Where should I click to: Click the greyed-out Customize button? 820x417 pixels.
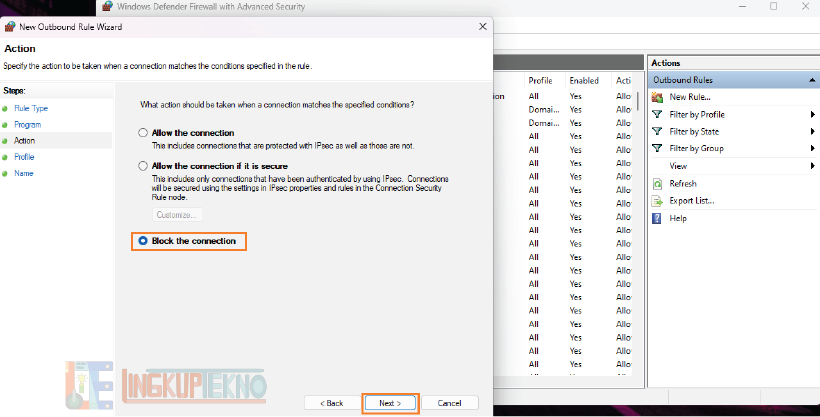coord(177,215)
